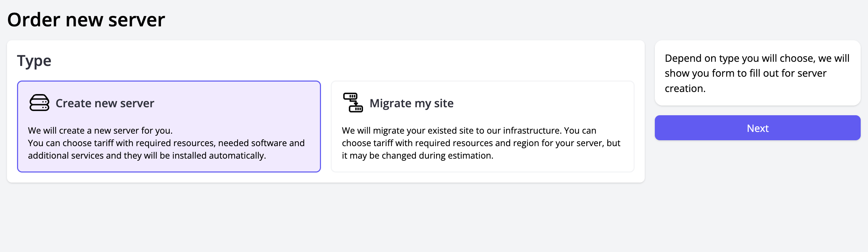Click the "Create new server" title text
This screenshot has width=868, height=252.
pyautogui.click(x=105, y=103)
